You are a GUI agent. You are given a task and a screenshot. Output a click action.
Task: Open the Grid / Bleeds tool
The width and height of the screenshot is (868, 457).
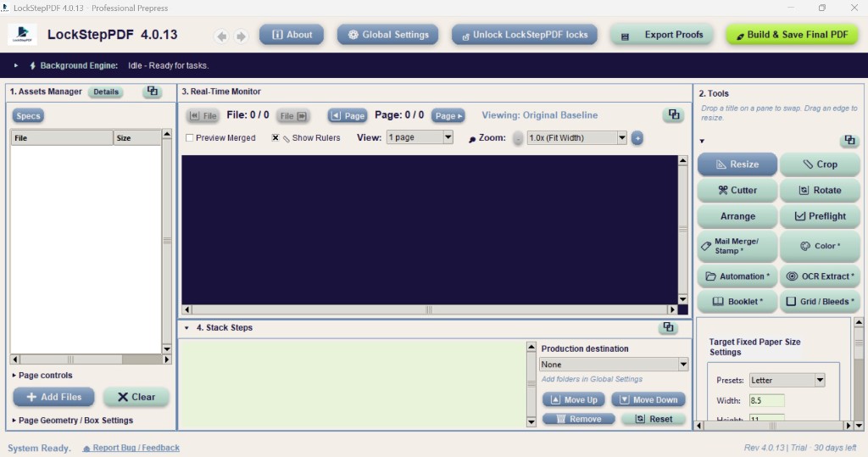(x=820, y=301)
